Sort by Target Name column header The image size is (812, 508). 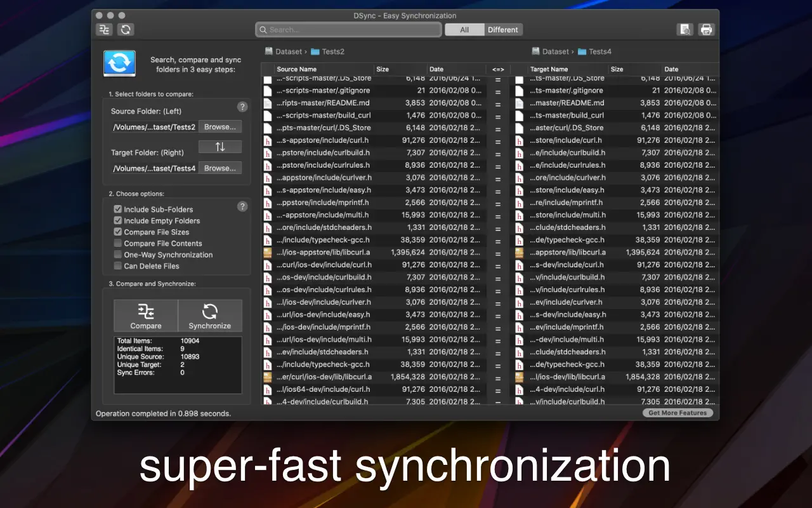click(x=568, y=69)
